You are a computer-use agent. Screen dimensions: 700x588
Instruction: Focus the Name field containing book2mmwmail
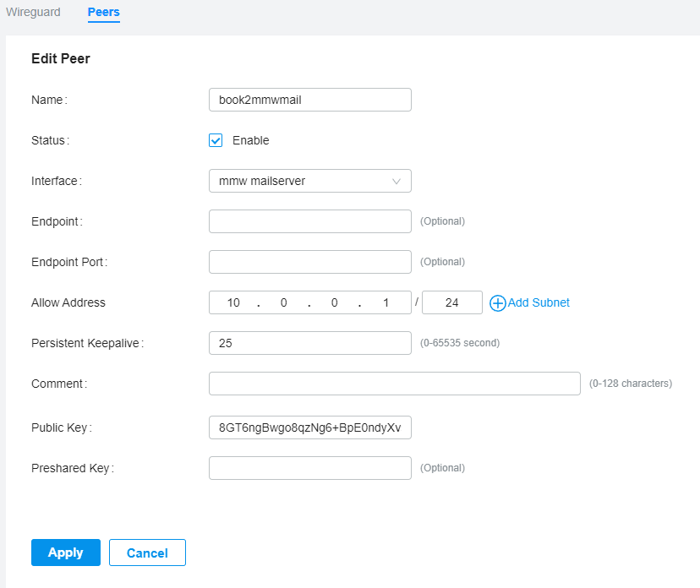point(309,100)
